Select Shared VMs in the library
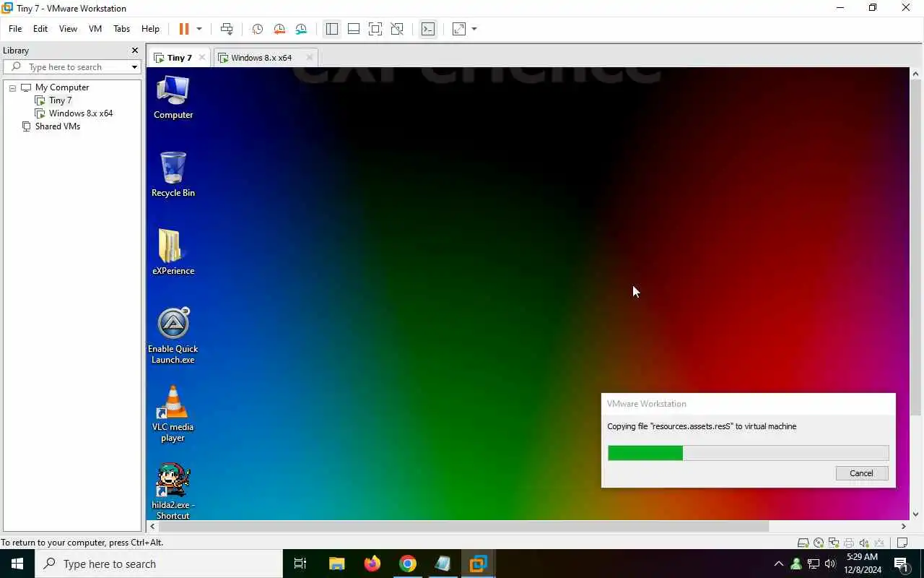This screenshot has width=924, height=578. tap(57, 126)
